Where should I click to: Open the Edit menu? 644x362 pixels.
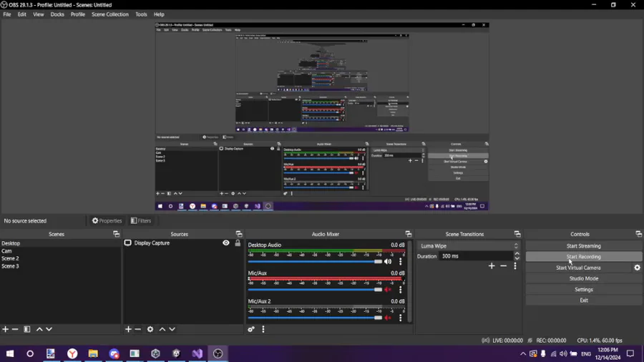[x=21, y=14]
